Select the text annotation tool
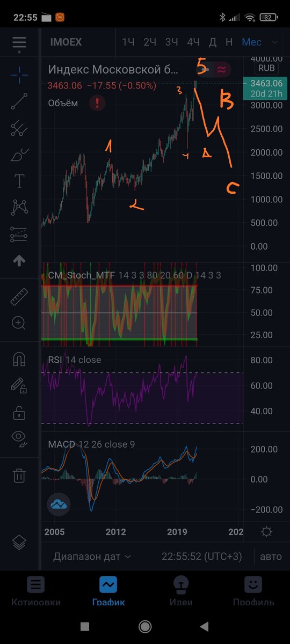The image size is (290, 644). pos(19,181)
